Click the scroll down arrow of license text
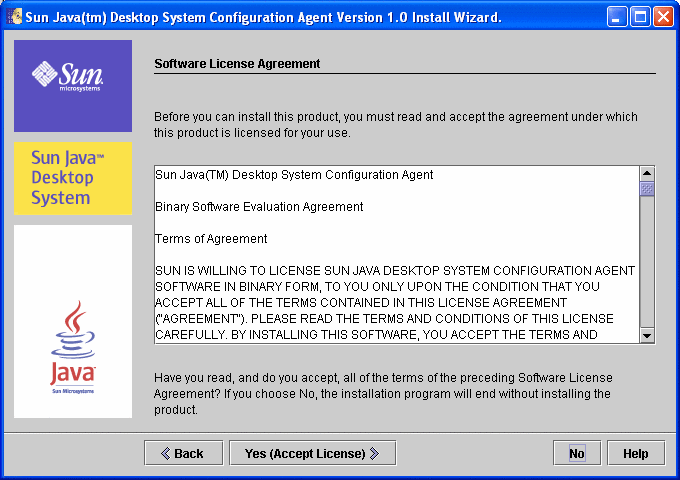Screen dimensions: 680x480 [647, 336]
